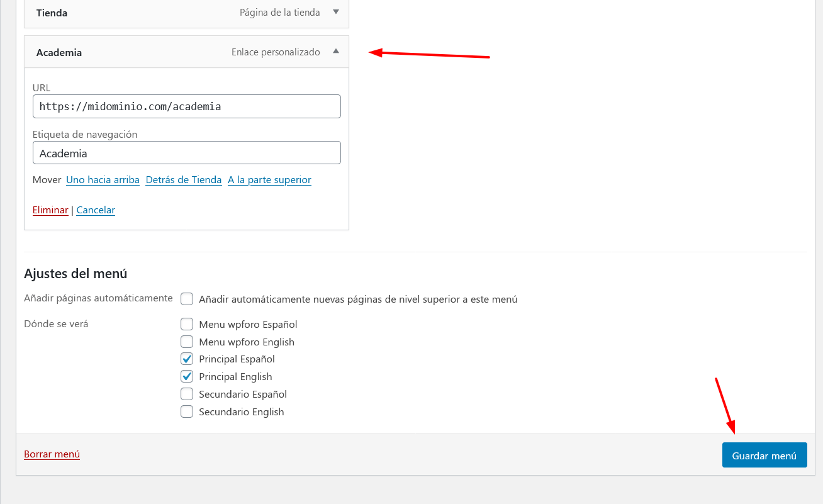Viewport: 823px width, 504px height.
Task: Click the Academia menu item header
Action: [186, 52]
